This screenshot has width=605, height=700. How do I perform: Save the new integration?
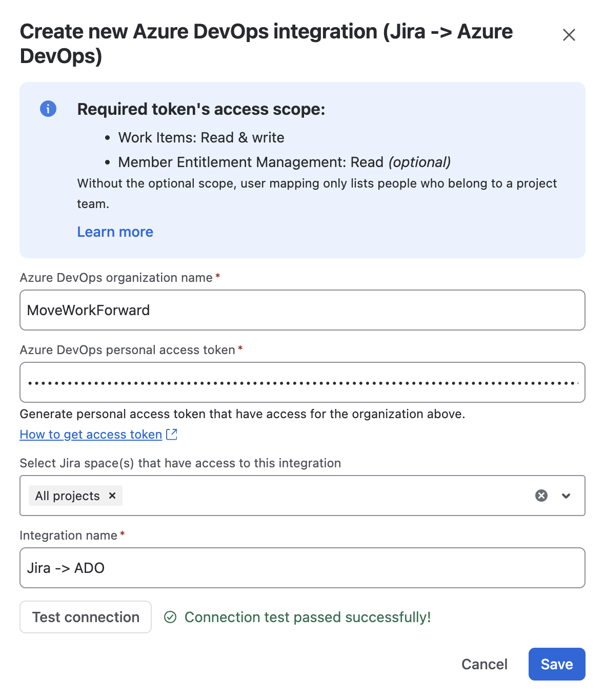click(557, 664)
